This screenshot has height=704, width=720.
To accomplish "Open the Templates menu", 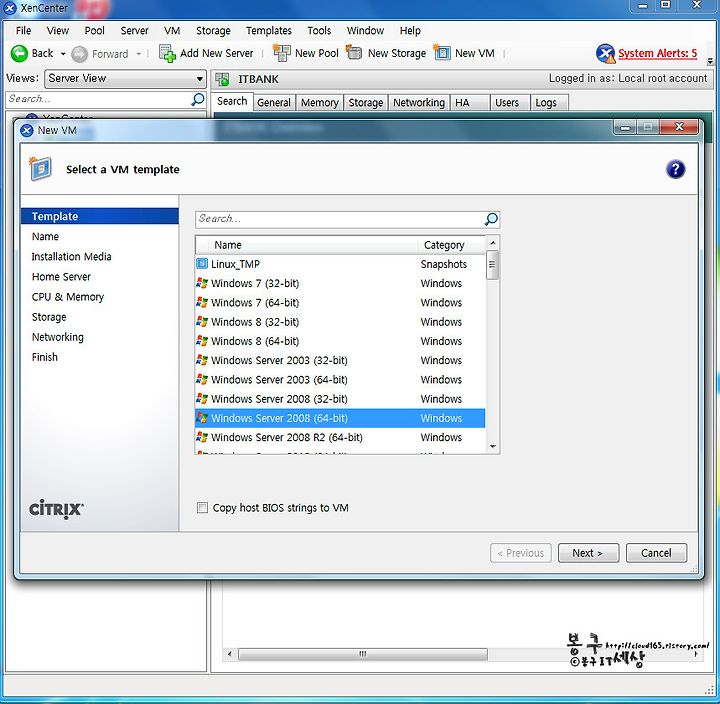I will coord(269,31).
